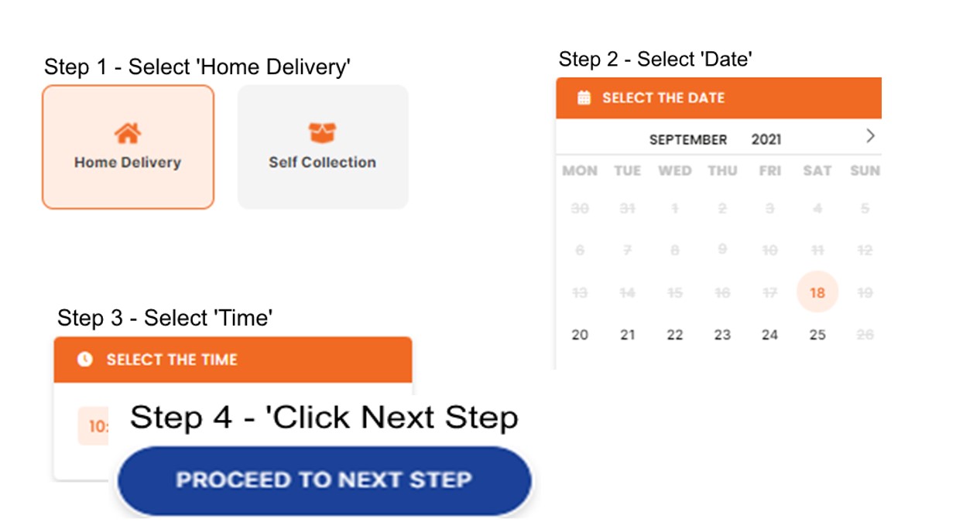
Task: Click the clock icon beside Select The Time
Action: [85, 360]
